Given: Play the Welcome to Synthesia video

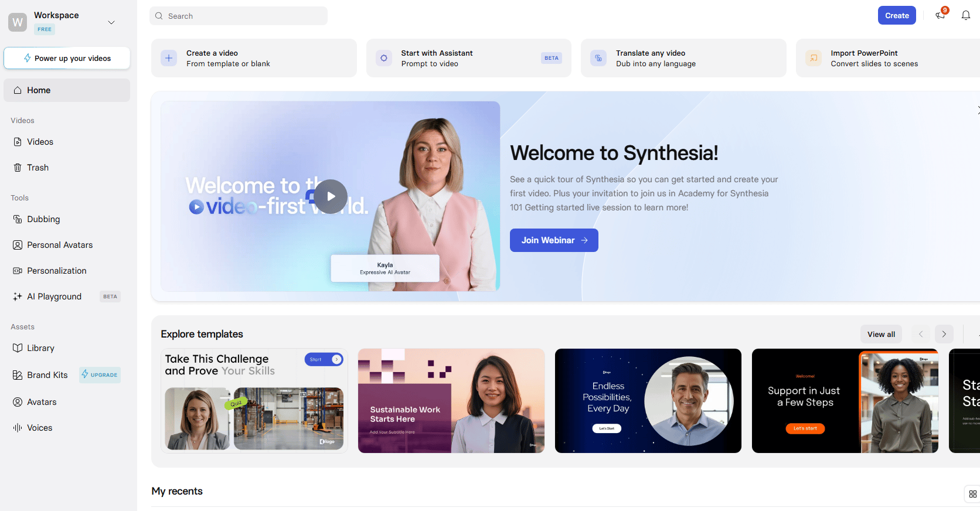Looking at the screenshot, I should pos(331,196).
